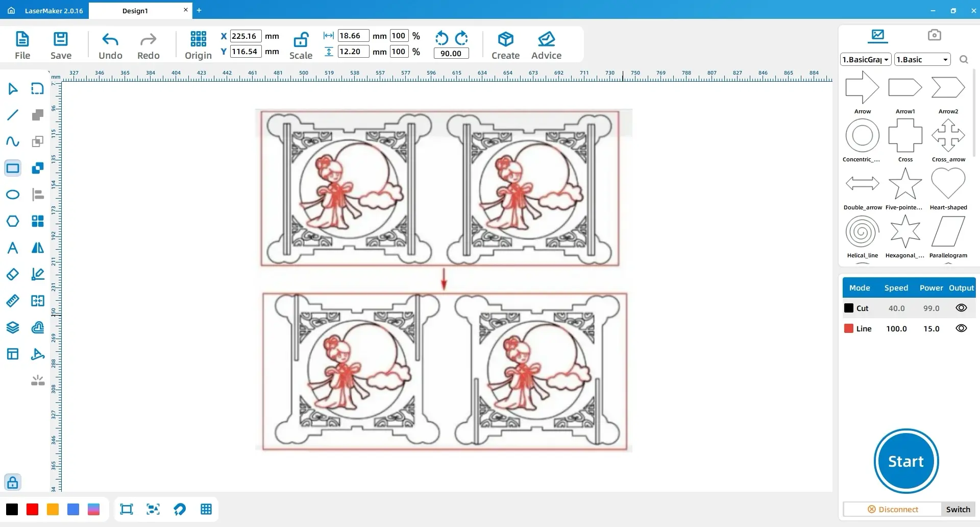Click the width field showing 18.66

point(353,36)
